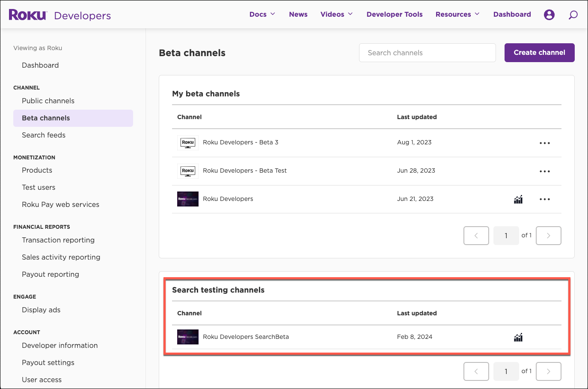Open analytics for Roku Developers SearchBeta
The height and width of the screenshot is (389, 588).
tap(518, 337)
